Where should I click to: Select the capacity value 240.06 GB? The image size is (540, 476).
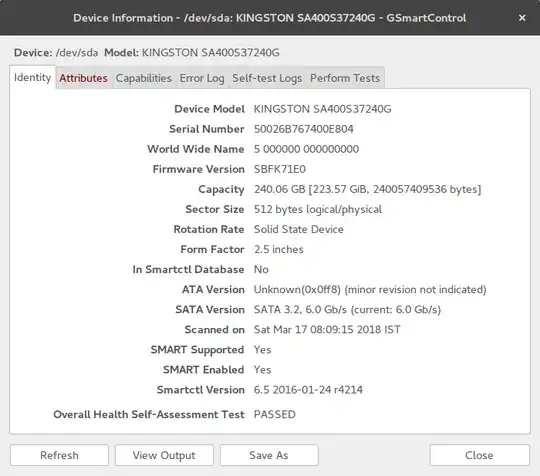click(367, 189)
